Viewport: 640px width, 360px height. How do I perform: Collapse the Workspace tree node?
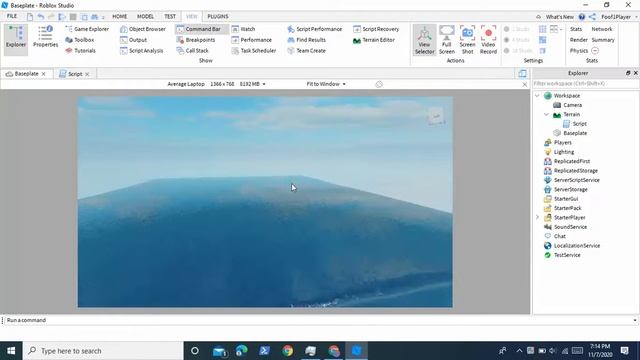click(537, 96)
